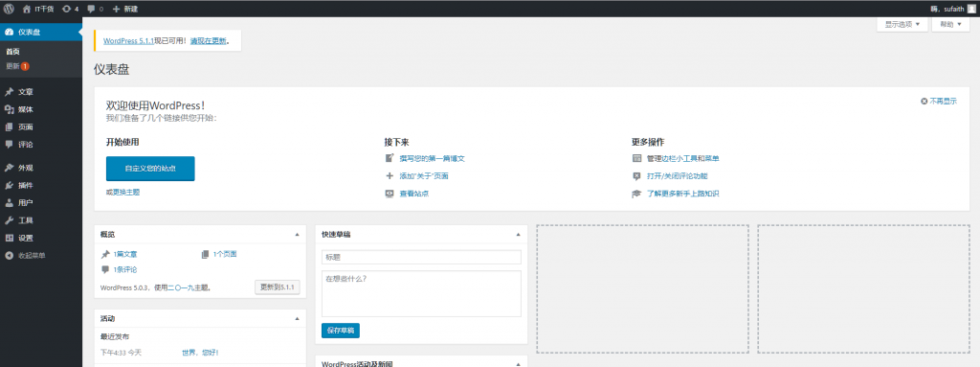
Task: Click the 媒体 media icon in the sidebar
Action: point(9,109)
